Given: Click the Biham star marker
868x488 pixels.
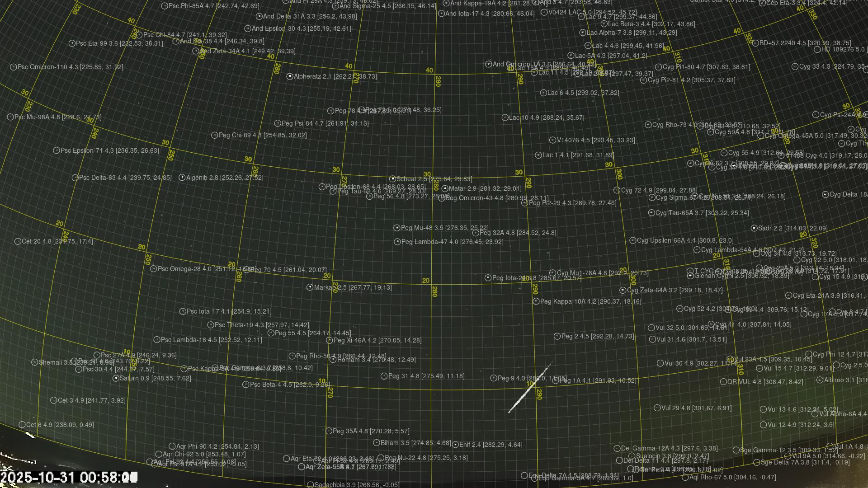Looking at the screenshot, I should point(377,443).
